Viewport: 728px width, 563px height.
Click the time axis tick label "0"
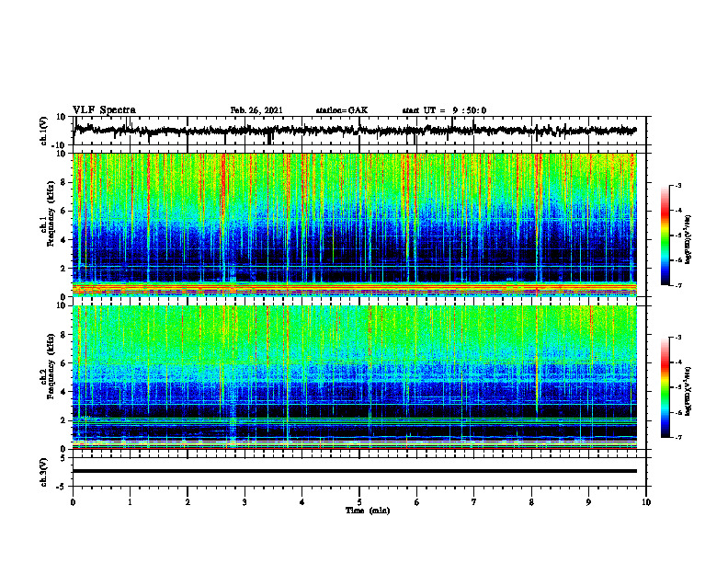(73, 502)
